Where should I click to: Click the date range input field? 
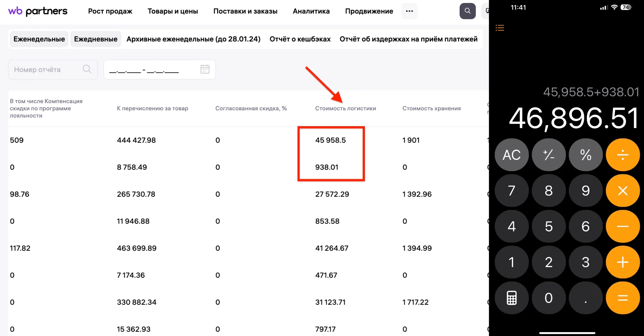(x=159, y=69)
